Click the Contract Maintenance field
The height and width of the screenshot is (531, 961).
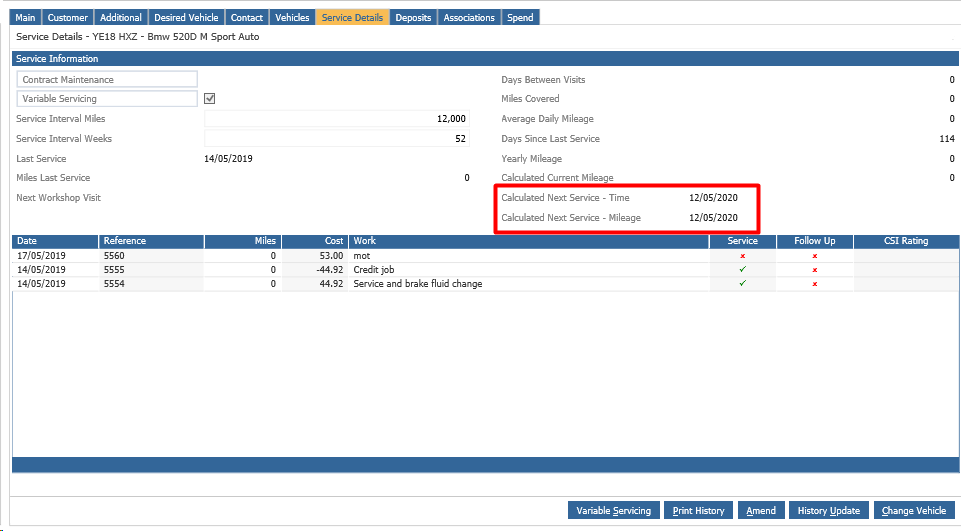[107, 79]
